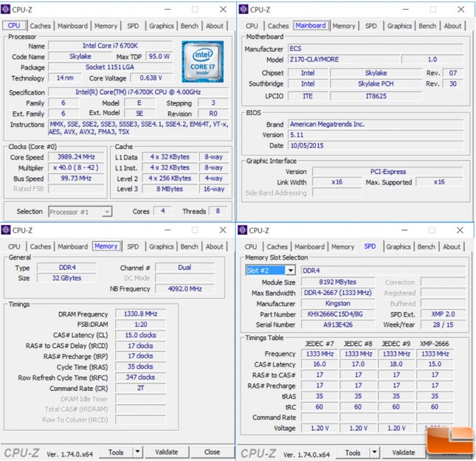
Task: Click the Intel Core i7 6700K name field
Action: coord(110,46)
